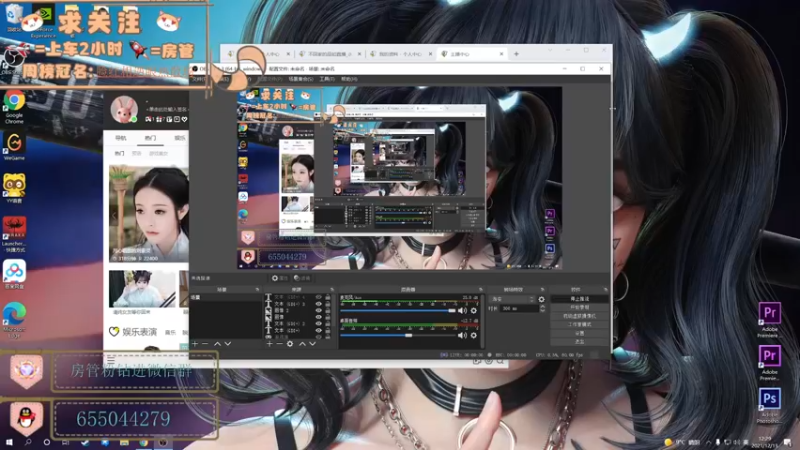Move the scene up in OBS
Image resolution: width=800 pixels, height=450 pixels.
(x=217, y=344)
